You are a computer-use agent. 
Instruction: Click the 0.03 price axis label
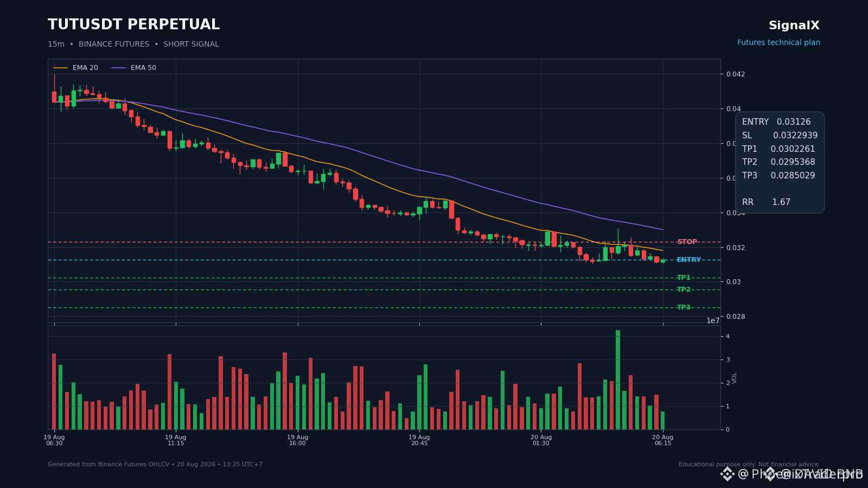pyautogui.click(x=733, y=282)
